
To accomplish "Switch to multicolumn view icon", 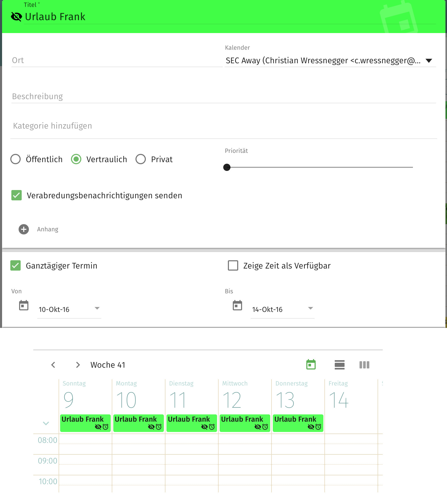I will (364, 365).
